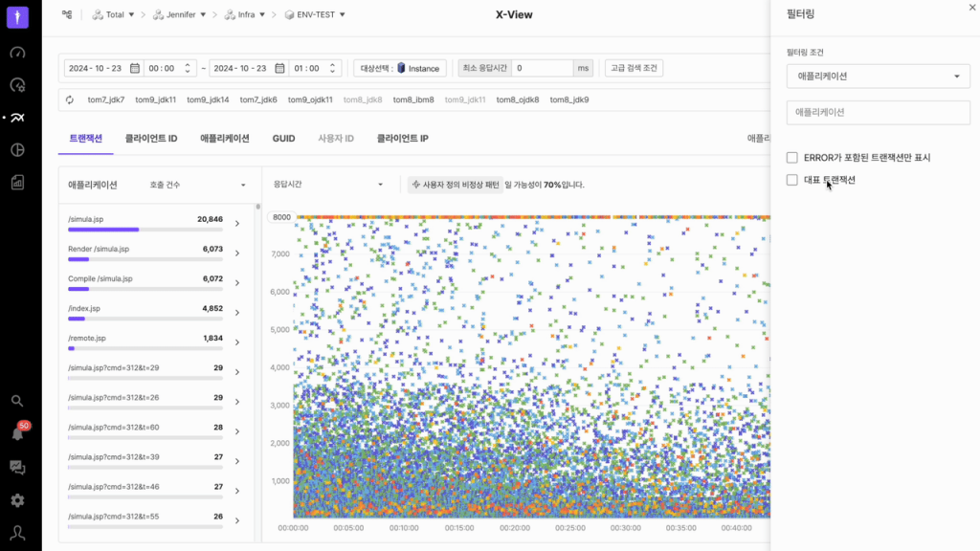Open the report chart icon in sidebar
This screenshot has width=980, height=551.
[17, 182]
